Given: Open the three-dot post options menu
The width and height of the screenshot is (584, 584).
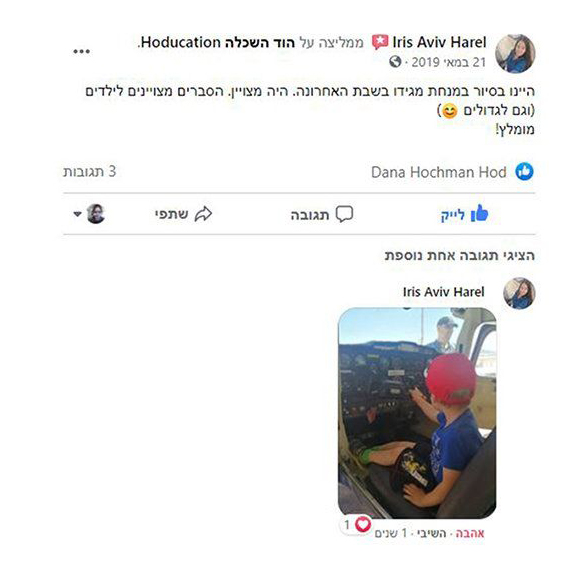Looking at the screenshot, I should [82, 51].
